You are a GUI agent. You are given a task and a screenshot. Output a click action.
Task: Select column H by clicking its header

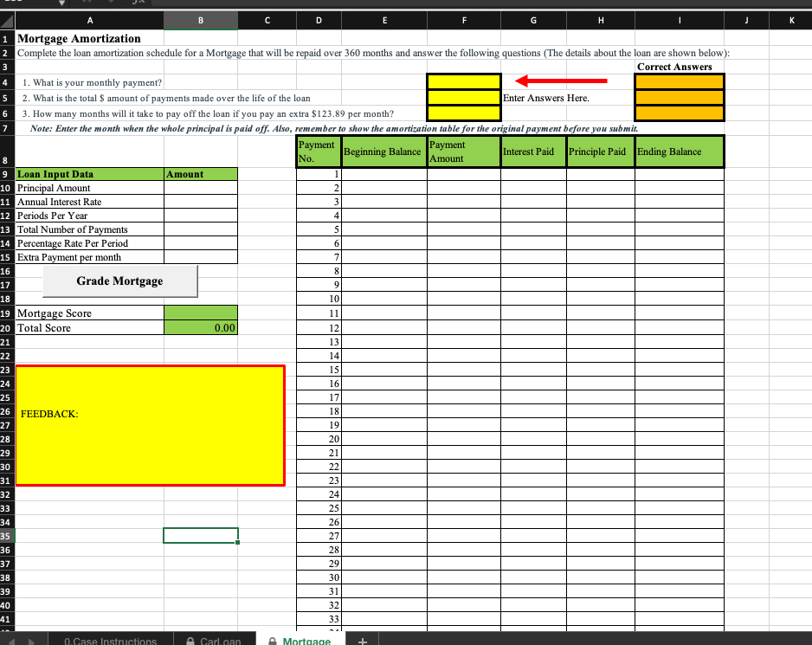(x=600, y=19)
